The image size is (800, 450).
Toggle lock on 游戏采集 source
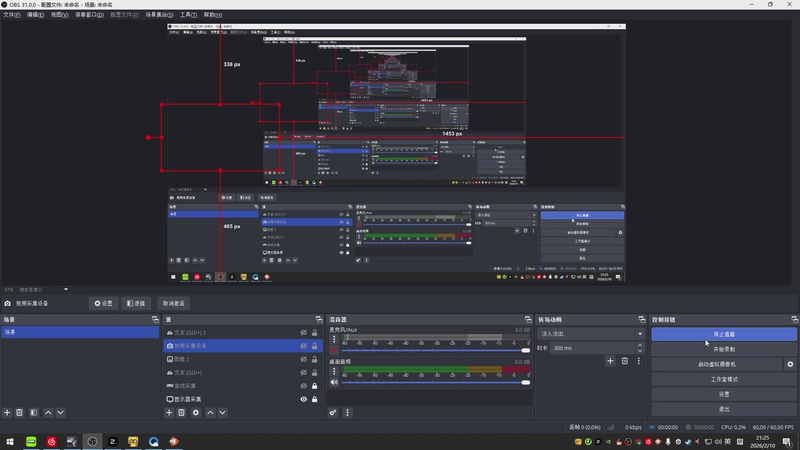click(x=314, y=386)
